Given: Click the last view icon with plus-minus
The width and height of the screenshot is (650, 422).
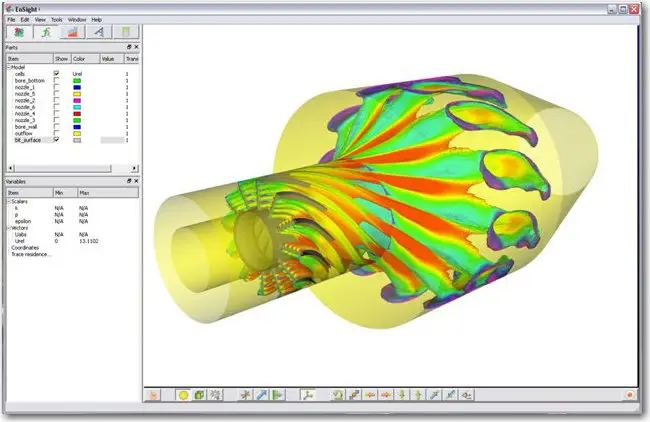Looking at the screenshot, I should tap(467, 395).
